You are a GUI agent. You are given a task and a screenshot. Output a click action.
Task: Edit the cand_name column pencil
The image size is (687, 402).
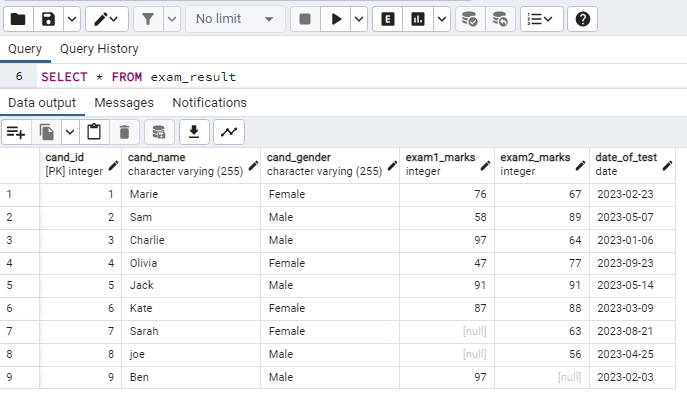pyautogui.click(x=253, y=166)
